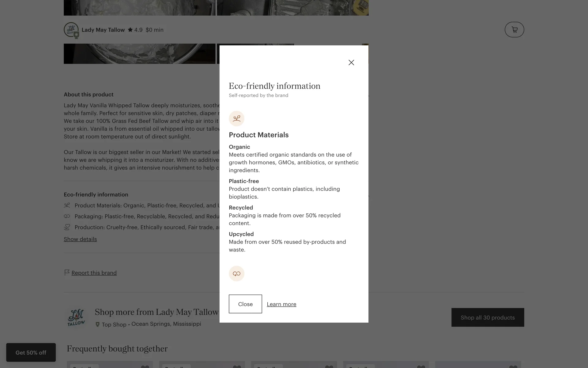Click the Product Materials icon in the page list

coord(67,205)
